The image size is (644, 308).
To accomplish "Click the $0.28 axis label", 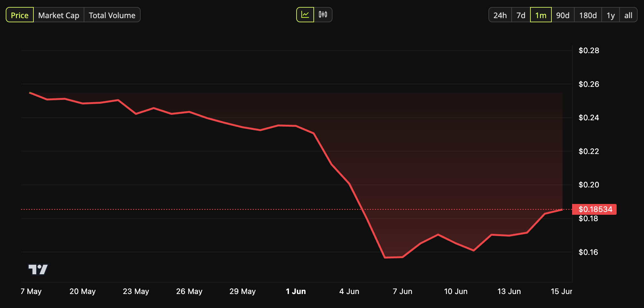I will coord(589,51).
